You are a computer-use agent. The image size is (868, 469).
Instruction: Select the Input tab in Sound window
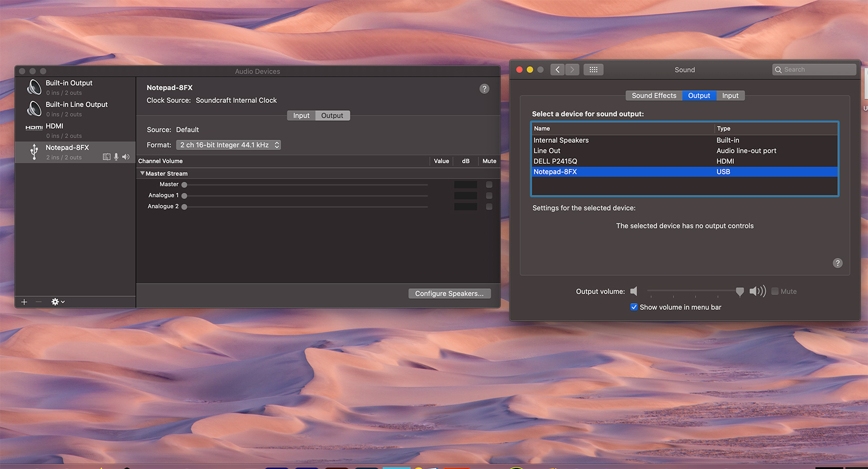730,96
